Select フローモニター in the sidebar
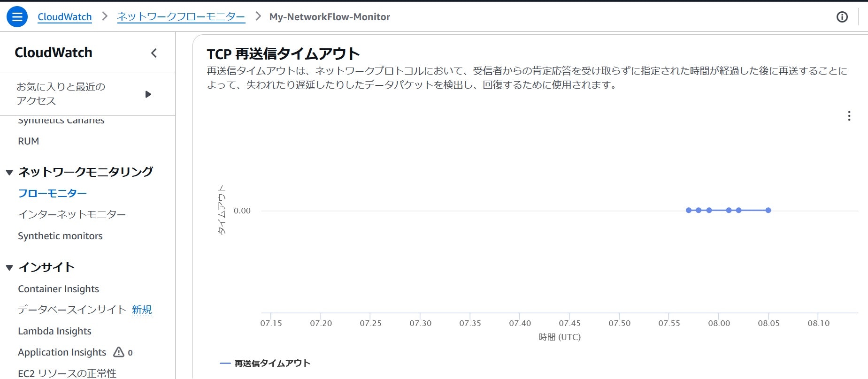 point(53,193)
